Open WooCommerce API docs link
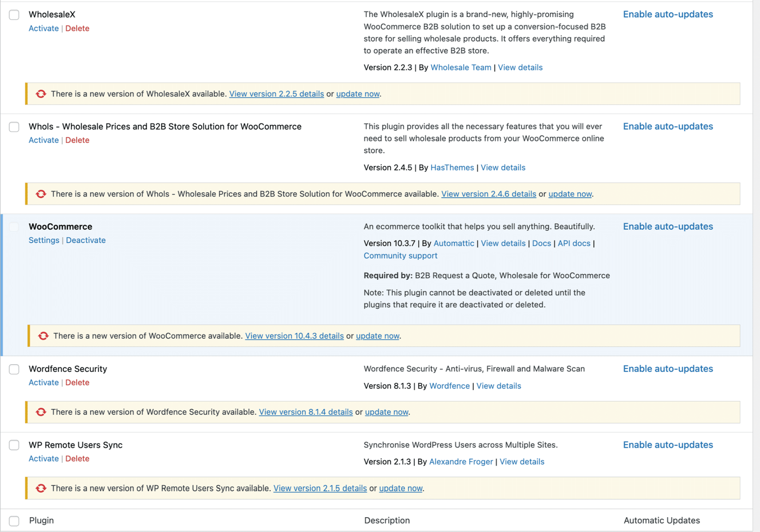 tap(574, 243)
